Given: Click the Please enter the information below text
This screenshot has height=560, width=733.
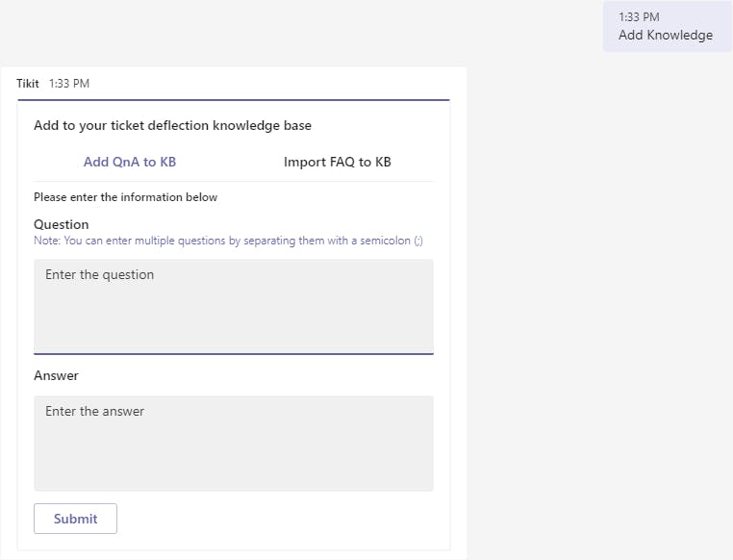Looking at the screenshot, I should (125, 197).
